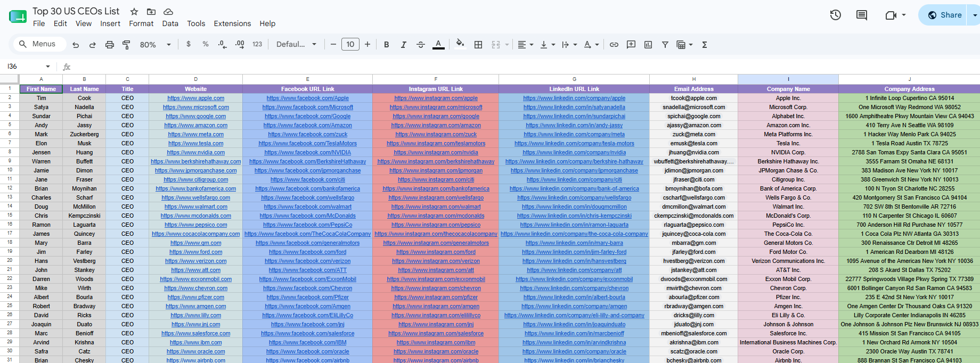980x363 pixels.
Task: Open horizontal align dropdown
Action: point(526,45)
